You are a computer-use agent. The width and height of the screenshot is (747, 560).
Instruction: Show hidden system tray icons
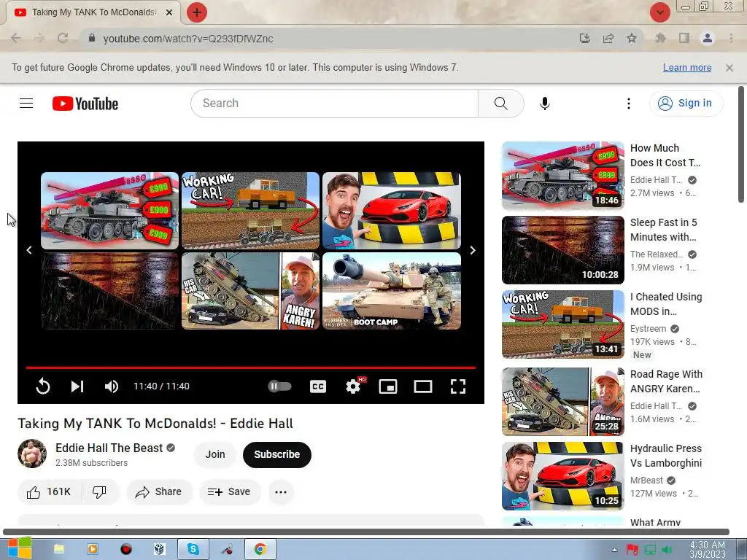click(614, 550)
